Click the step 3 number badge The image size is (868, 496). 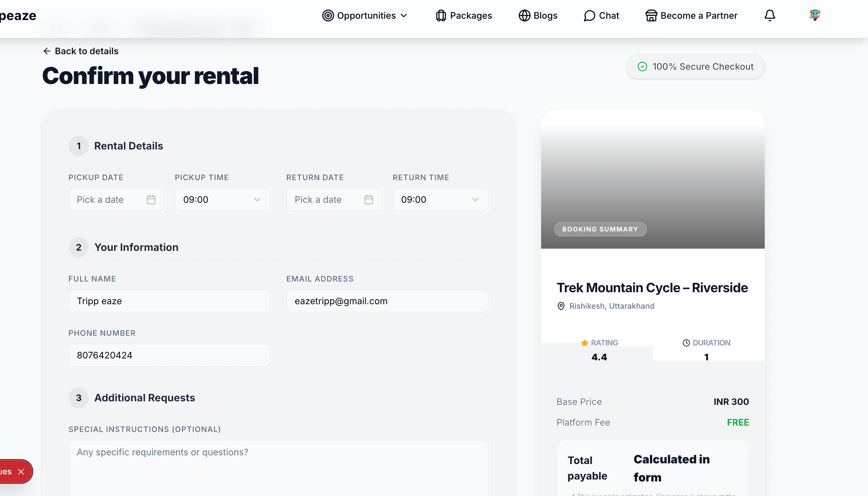[x=79, y=398]
